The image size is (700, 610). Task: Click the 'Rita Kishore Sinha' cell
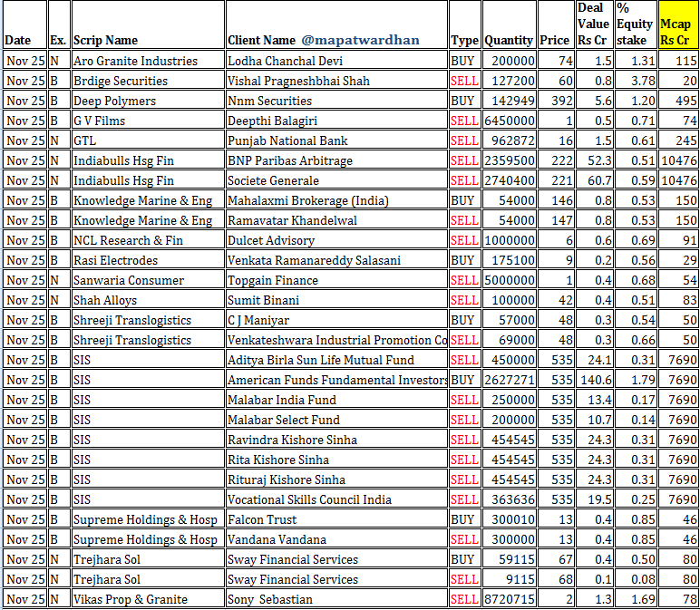point(336,459)
